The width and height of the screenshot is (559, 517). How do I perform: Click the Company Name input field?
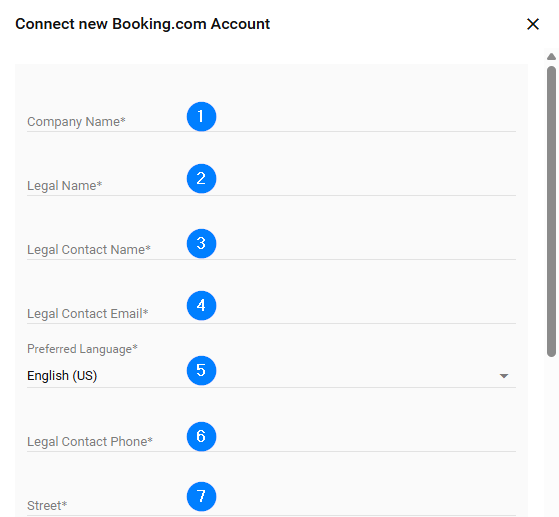click(271, 122)
